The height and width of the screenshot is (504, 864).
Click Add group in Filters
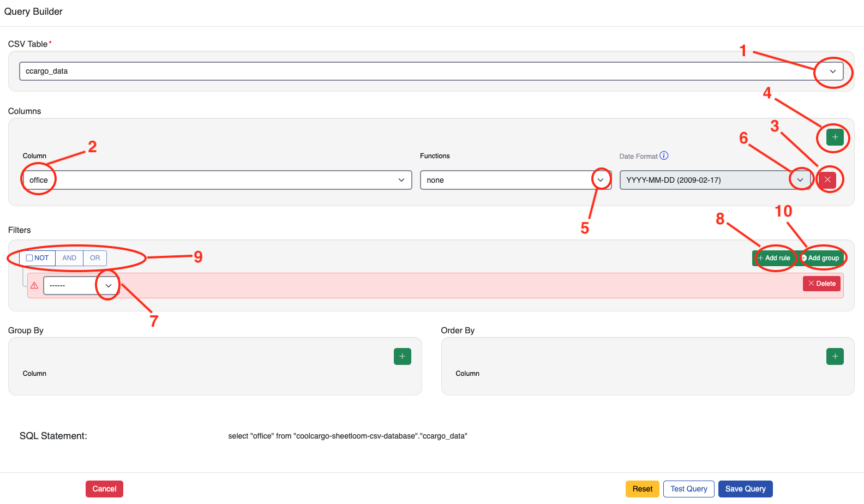820,258
